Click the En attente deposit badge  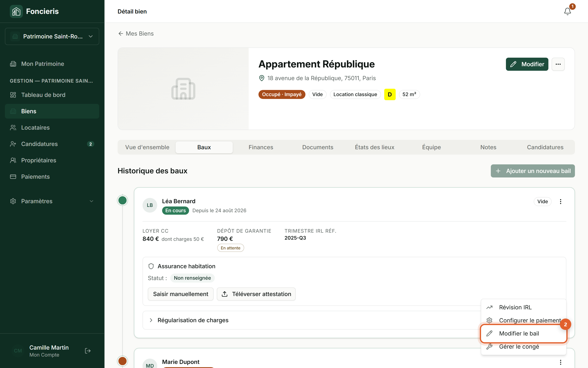[x=230, y=248]
